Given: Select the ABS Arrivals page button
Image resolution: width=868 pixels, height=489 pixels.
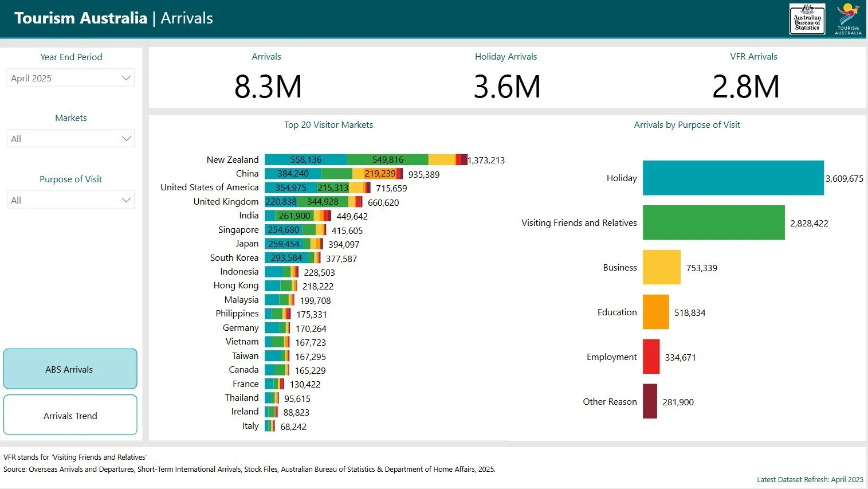Looking at the screenshot, I should 70,369.
